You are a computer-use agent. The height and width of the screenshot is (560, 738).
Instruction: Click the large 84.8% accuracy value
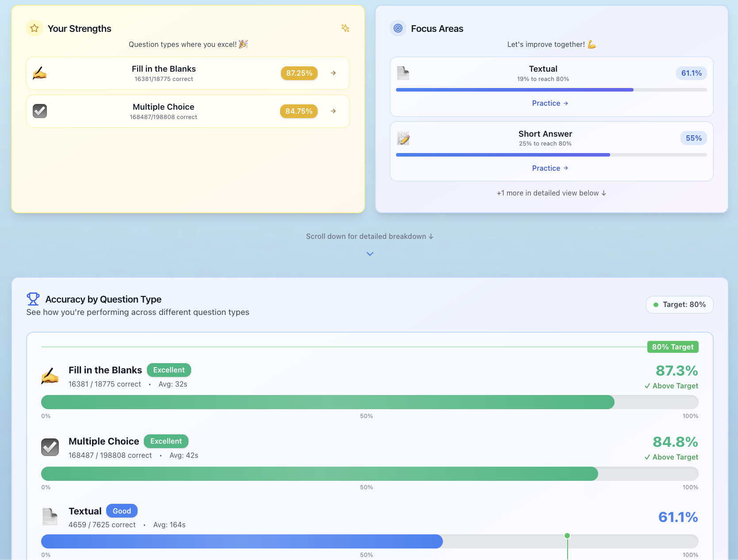click(675, 441)
